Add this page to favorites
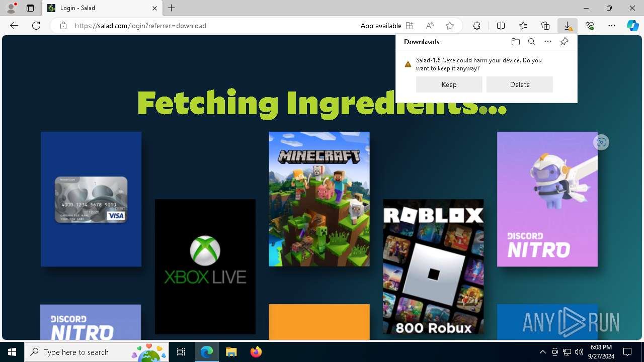644x362 pixels. pos(450,26)
